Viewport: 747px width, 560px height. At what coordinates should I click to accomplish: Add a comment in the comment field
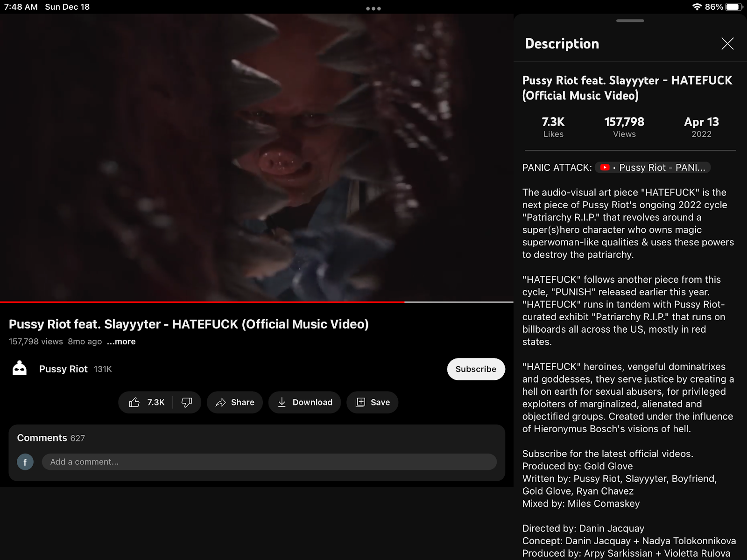point(269,462)
